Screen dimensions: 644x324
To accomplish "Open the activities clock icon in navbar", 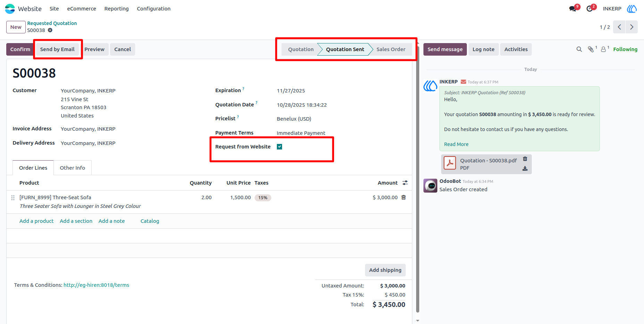I will pyautogui.click(x=590, y=9).
